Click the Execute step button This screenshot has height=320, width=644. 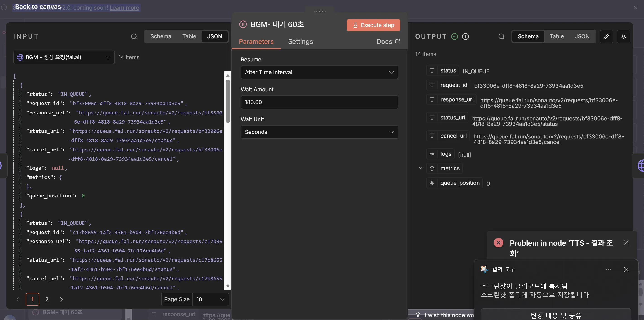(373, 25)
